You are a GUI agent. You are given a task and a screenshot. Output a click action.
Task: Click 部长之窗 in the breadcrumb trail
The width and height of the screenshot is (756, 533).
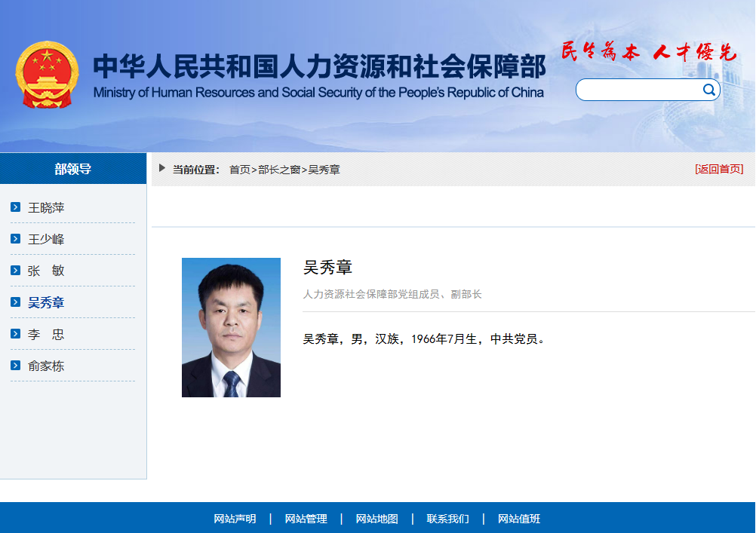click(x=276, y=169)
